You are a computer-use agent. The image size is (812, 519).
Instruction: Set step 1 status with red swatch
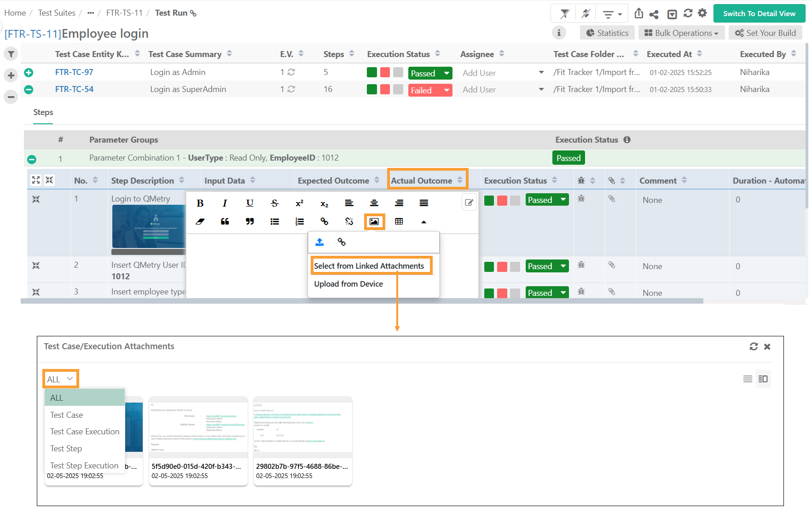[x=502, y=201]
